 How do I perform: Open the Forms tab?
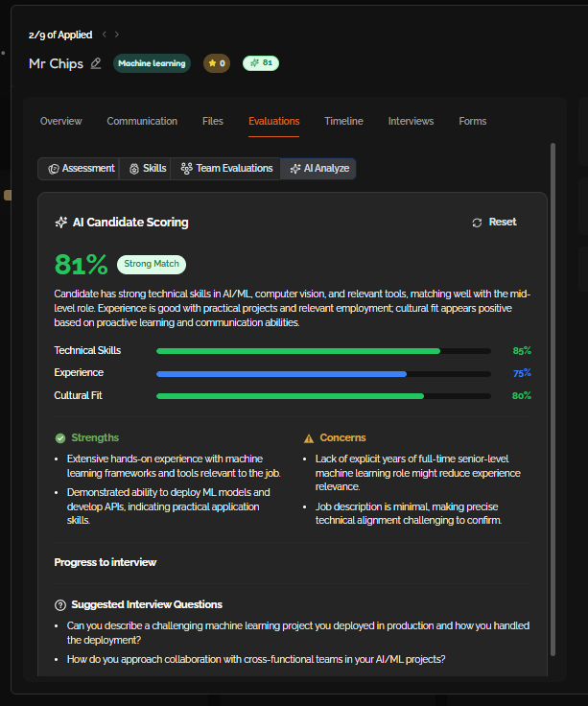coord(472,121)
